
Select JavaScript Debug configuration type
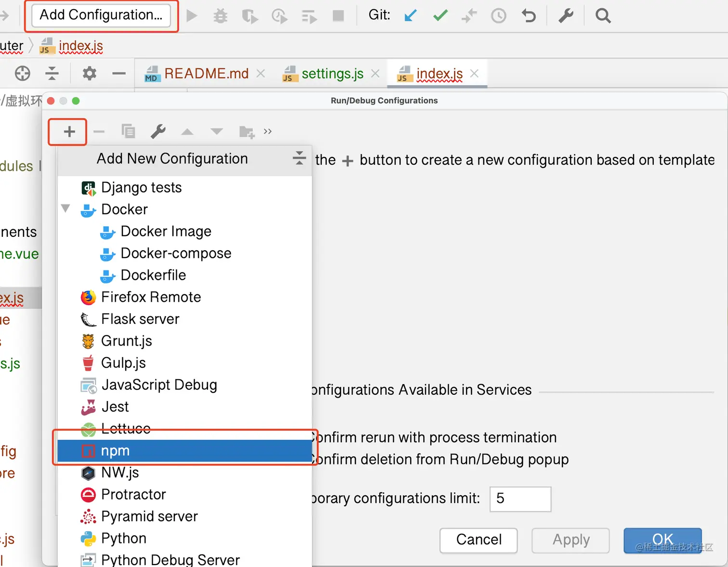click(x=185, y=385)
